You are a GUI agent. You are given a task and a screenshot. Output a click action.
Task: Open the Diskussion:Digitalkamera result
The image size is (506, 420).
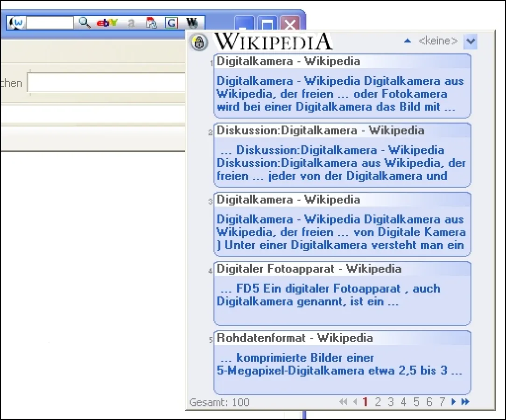coord(320,131)
